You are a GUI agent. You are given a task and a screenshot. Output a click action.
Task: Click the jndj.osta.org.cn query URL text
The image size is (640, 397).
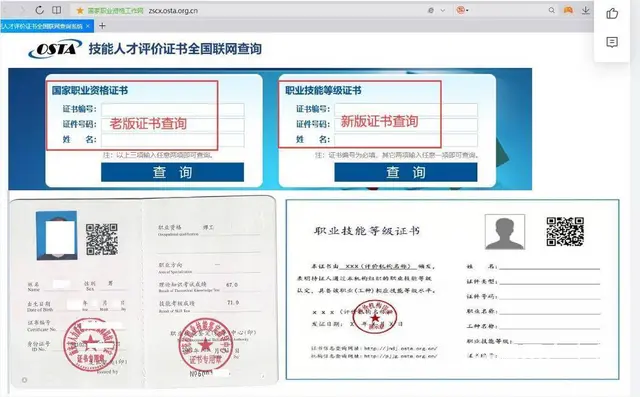(x=400, y=348)
